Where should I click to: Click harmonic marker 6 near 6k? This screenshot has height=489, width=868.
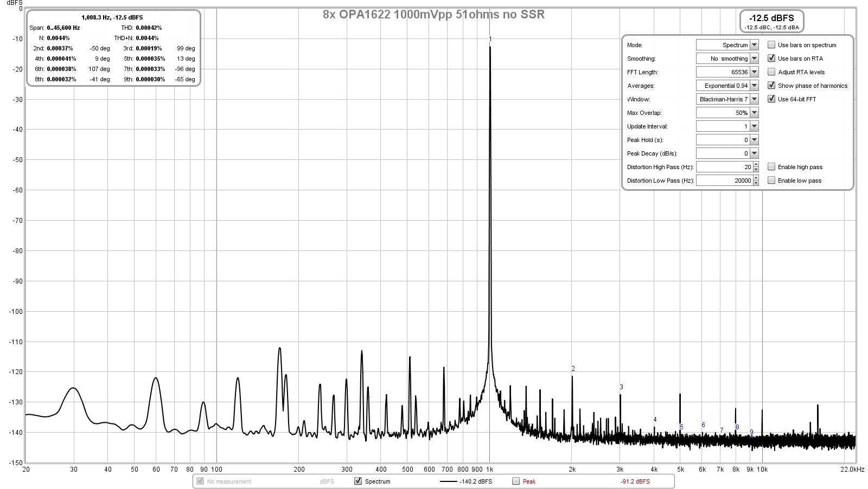[x=703, y=425]
